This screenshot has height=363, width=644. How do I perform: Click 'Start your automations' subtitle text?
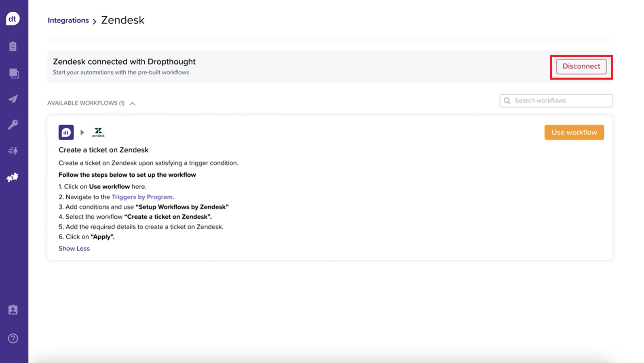[121, 72]
